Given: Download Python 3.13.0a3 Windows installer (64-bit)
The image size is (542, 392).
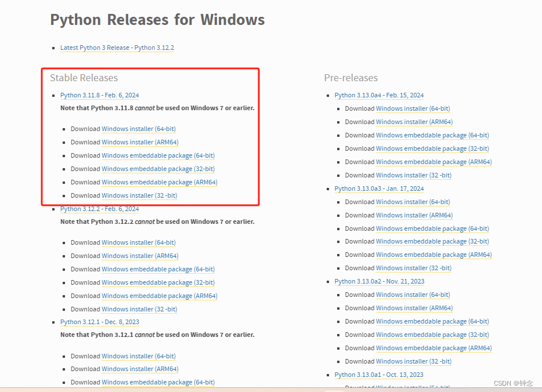Looking at the screenshot, I should pos(413,202).
